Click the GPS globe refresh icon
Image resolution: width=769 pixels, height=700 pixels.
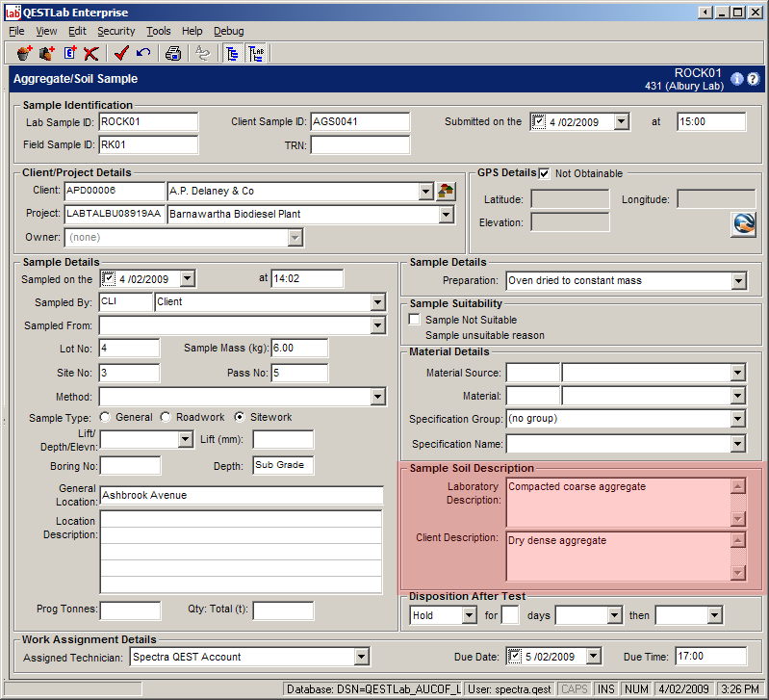743,223
